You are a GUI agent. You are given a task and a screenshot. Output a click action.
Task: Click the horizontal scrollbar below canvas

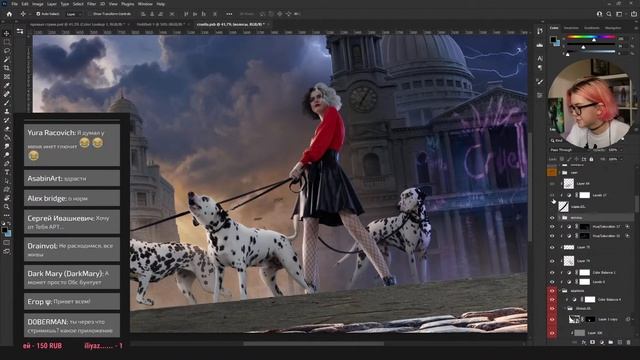coord(313,343)
